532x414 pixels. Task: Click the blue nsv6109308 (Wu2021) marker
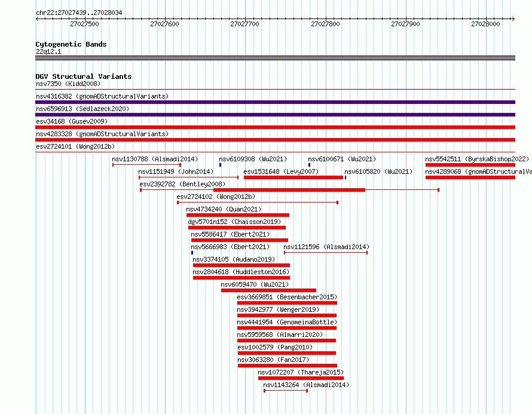click(x=220, y=165)
